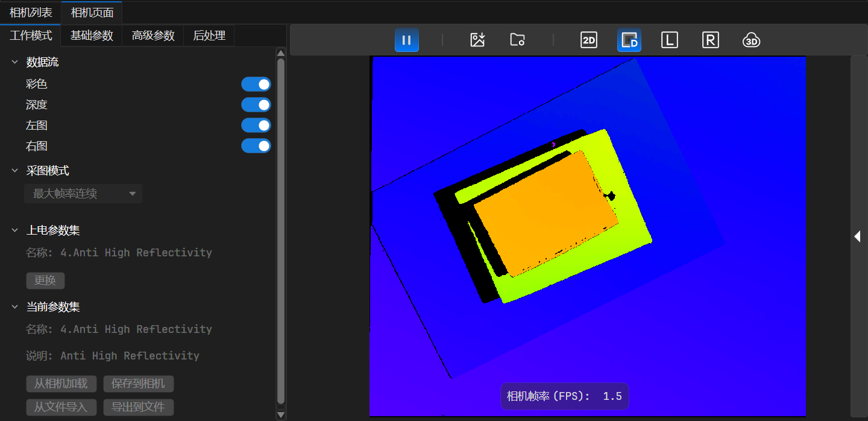Click the 更换 button

45,281
